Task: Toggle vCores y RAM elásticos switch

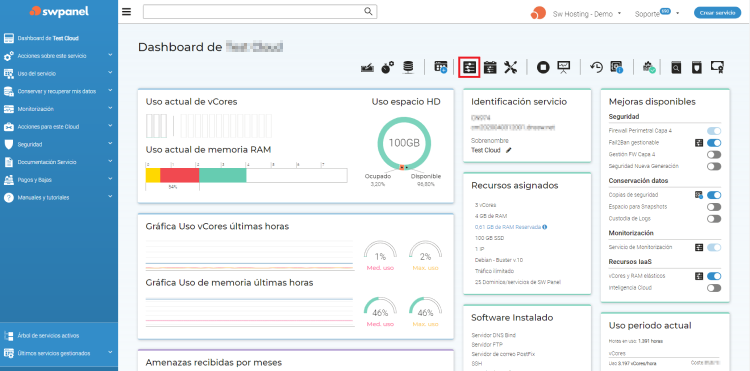Action: click(x=714, y=276)
